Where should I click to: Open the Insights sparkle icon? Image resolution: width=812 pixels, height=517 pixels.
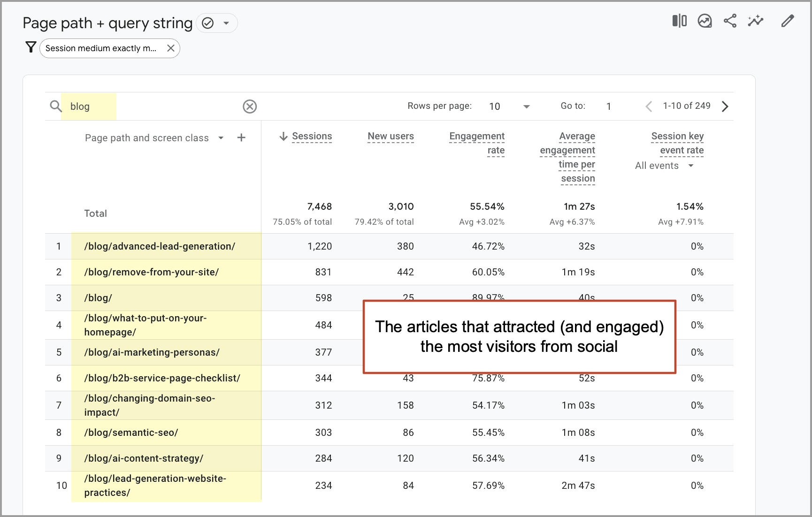click(x=756, y=21)
